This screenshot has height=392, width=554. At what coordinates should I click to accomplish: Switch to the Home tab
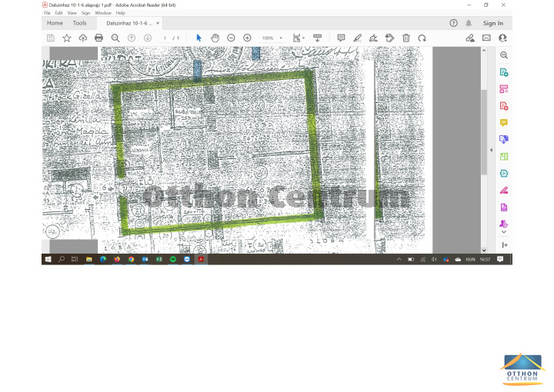tap(55, 23)
